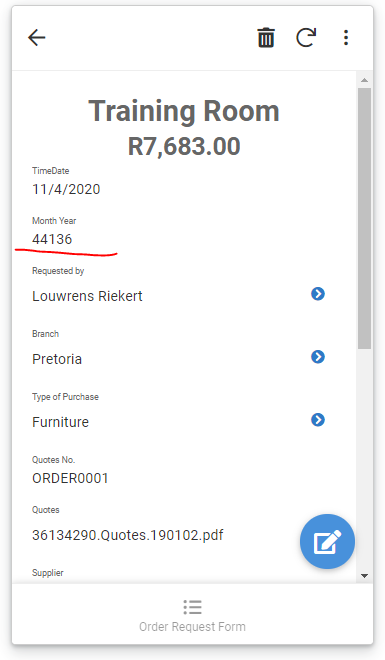Tap the Order Request Form list icon
385x660 pixels.
[192, 607]
